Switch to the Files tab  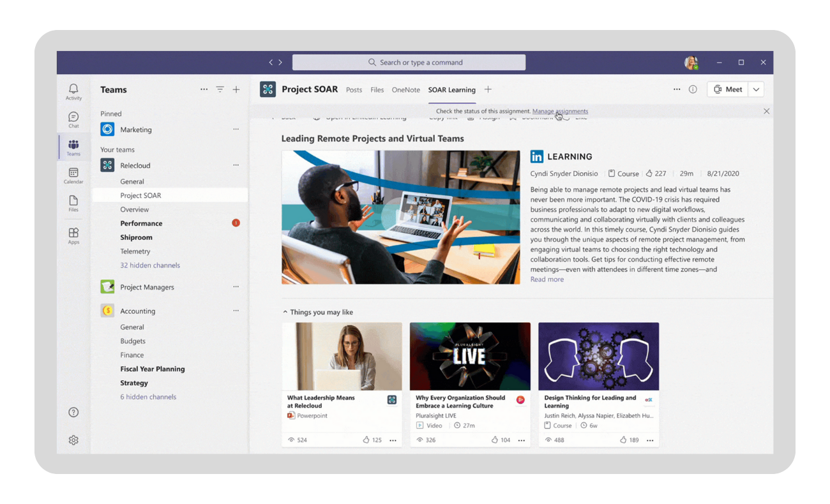377,90
